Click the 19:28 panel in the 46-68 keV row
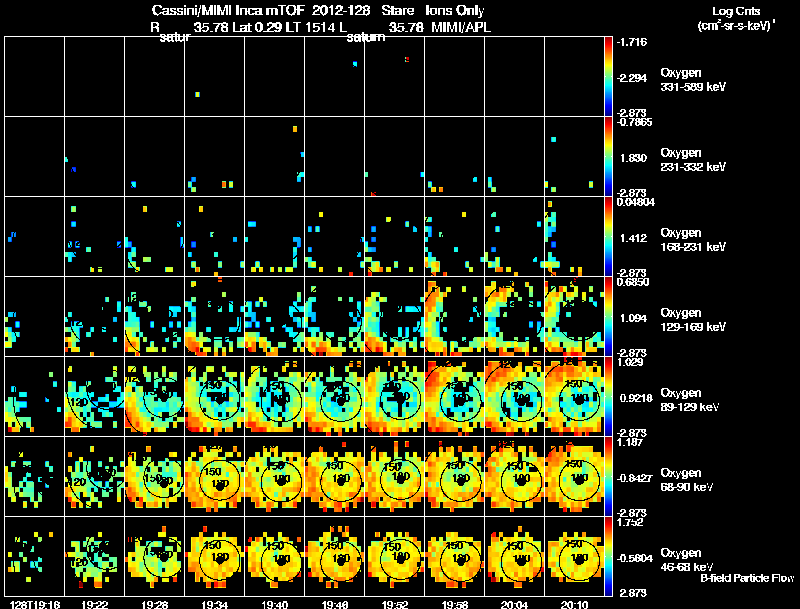 154,556
